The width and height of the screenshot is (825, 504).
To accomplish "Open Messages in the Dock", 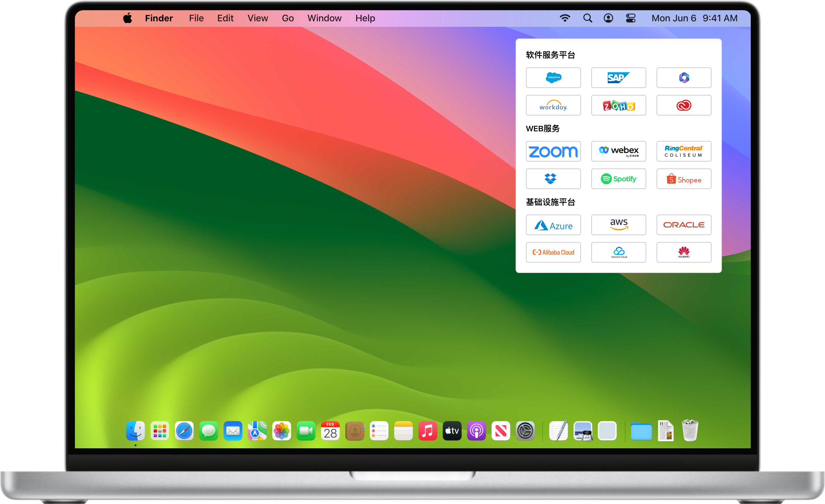I will coord(209,431).
